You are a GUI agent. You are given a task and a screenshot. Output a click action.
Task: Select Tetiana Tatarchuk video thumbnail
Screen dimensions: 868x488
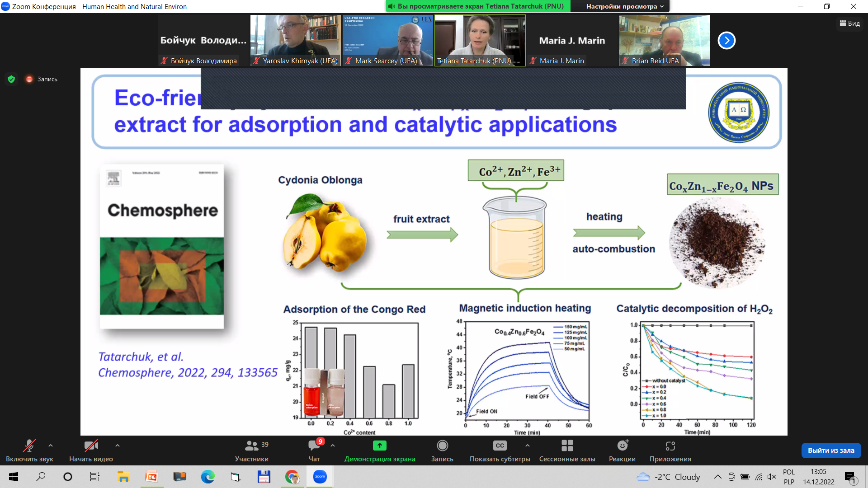click(x=480, y=41)
